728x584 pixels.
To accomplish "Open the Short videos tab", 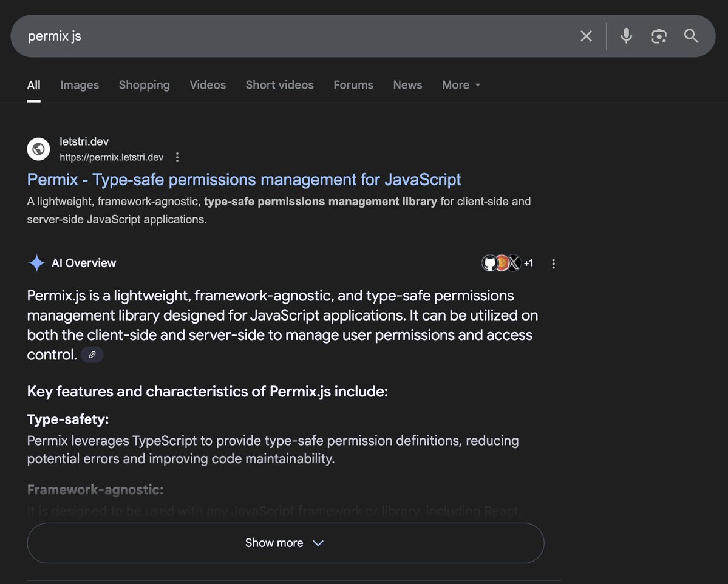I will coord(279,85).
